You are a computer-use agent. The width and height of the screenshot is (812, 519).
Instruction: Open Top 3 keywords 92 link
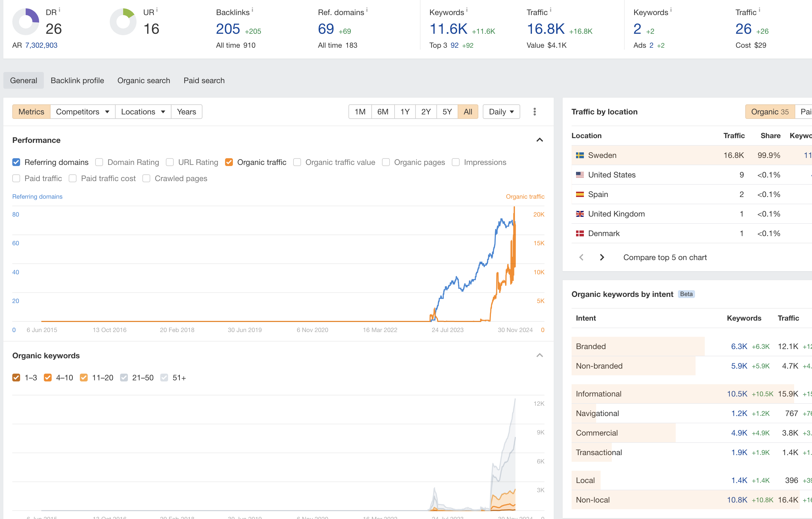pyautogui.click(x=455, y=45)
